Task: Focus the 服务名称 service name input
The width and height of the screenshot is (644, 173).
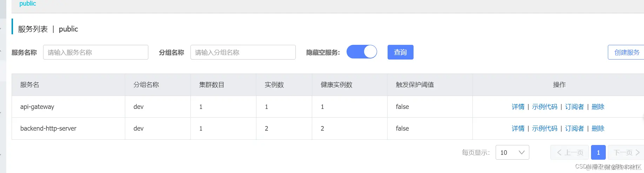Action: 95,52
